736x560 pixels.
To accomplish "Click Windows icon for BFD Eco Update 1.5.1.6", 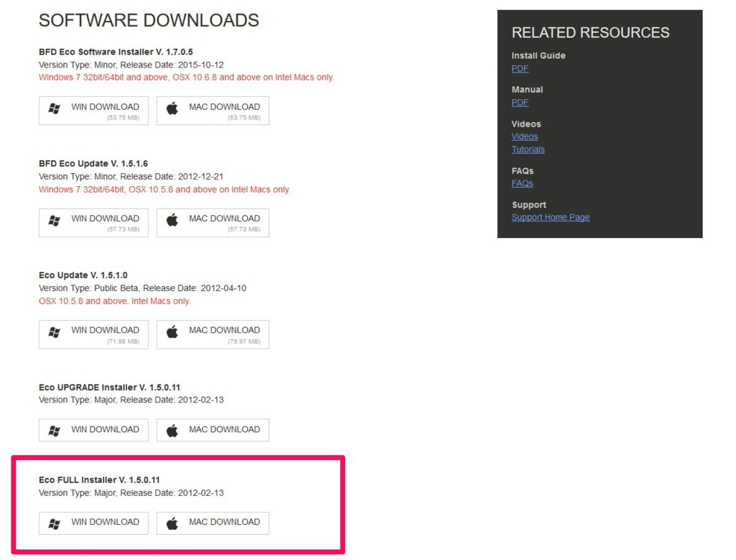I will coord(55,220).
